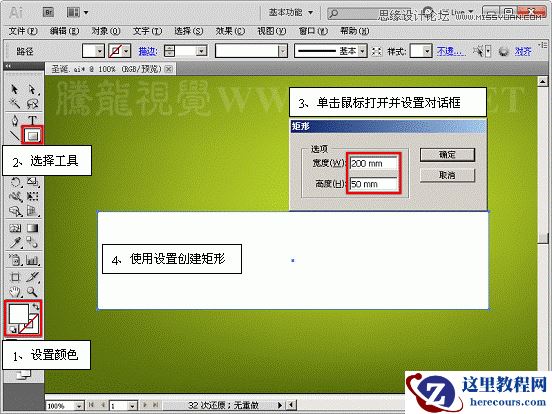Open the 100% zoom level dropdown
The height and width of the screenshot is (414, 552).
tap(80, 406)
